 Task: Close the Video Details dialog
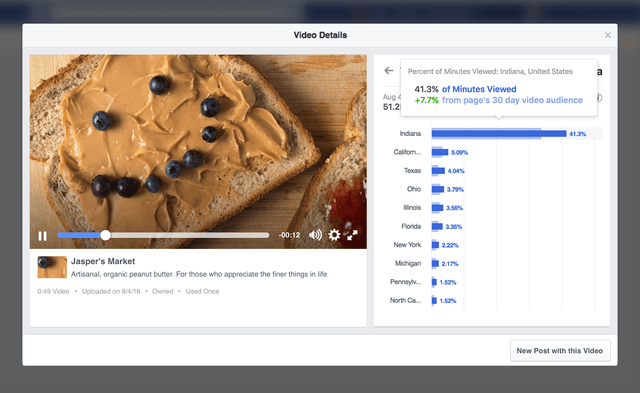(x=608, y=35)
